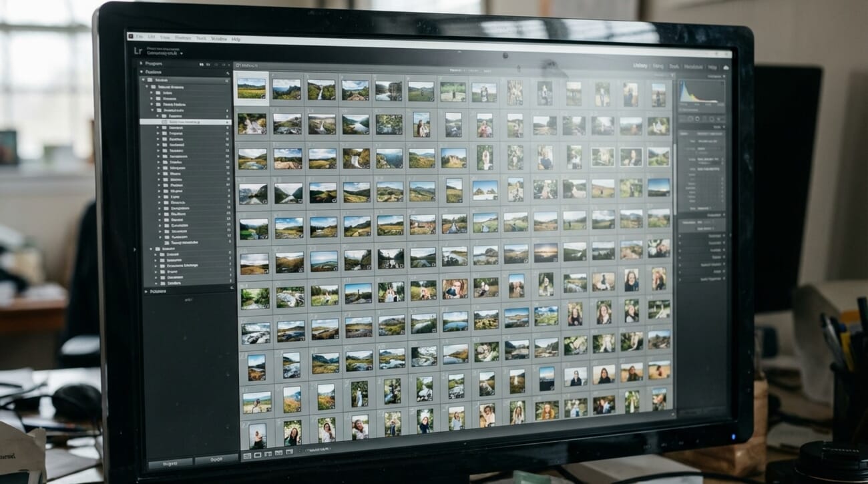This screenshot has height=484, width=868.
Task: Open Compare view from the bottom toolbar
Action: (268, 454)
